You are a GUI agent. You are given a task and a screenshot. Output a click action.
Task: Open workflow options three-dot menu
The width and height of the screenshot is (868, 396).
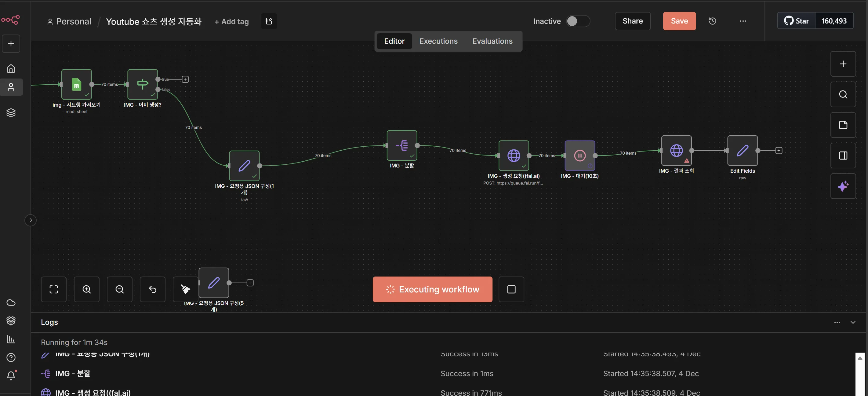(743, 21)
